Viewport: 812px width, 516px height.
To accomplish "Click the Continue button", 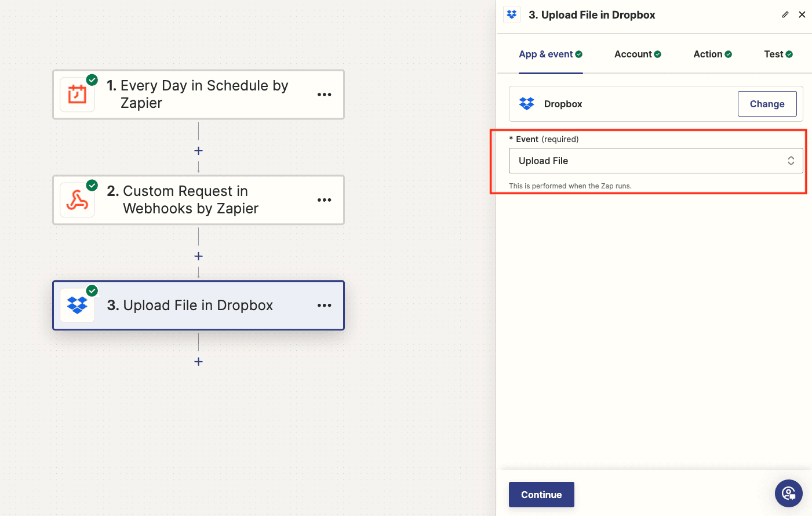I will click(541, 495).
